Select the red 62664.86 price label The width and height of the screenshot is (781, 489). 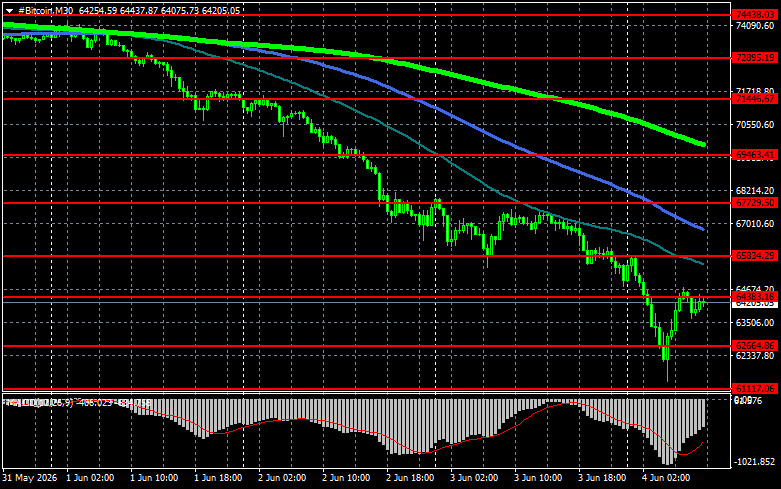click(755, 346)
